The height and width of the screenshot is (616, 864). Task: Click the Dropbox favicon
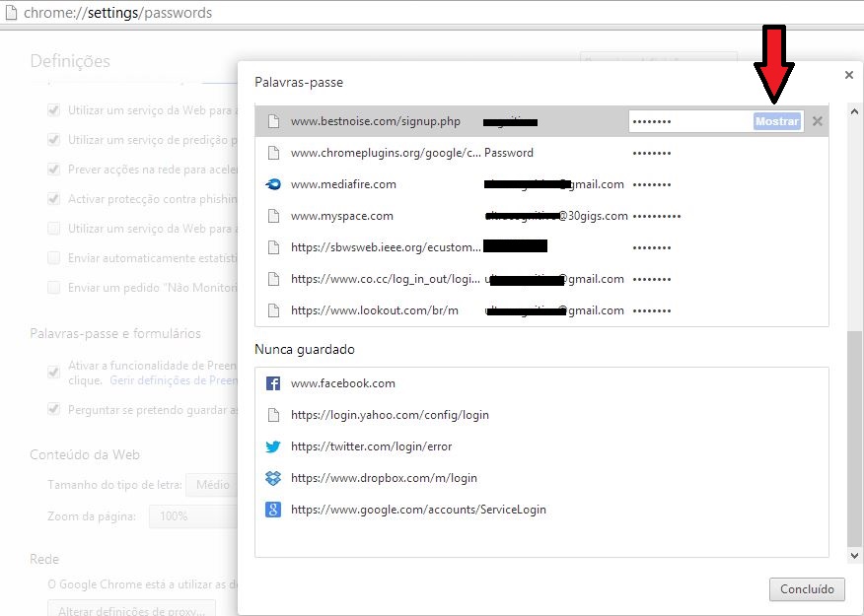tap(273, 478)
